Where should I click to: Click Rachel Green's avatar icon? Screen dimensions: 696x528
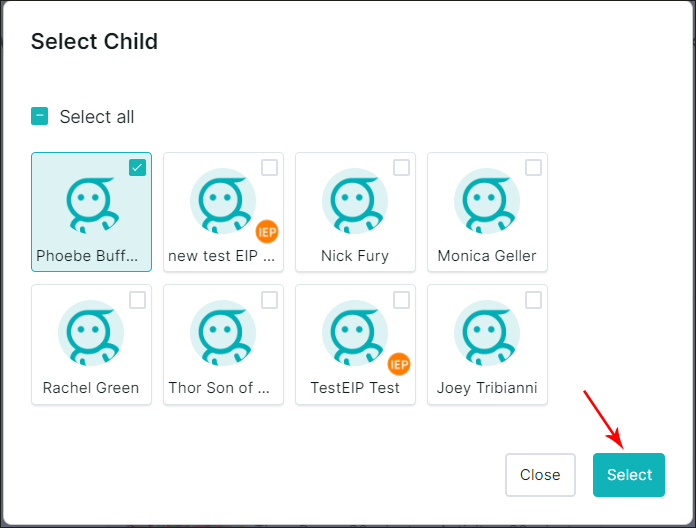91,333
